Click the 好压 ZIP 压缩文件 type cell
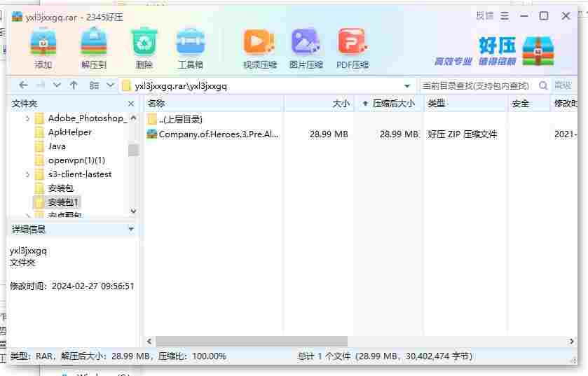This screenshot has width=588, height=376. pyautogui.click(x=462, y=134)
